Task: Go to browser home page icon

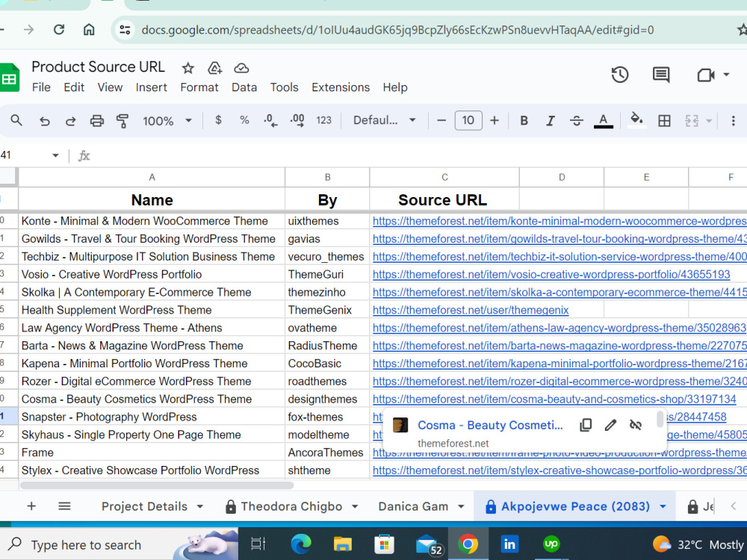Action: click(x=89, y=30)
